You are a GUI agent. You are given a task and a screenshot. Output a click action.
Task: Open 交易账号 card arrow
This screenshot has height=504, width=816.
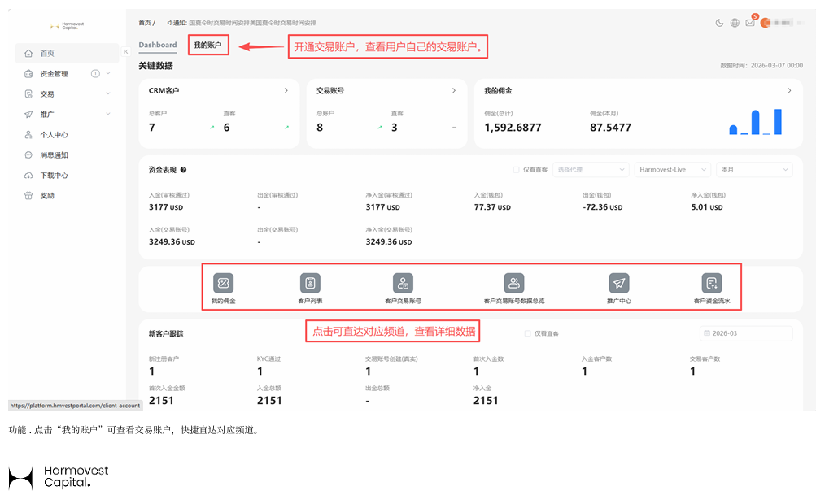[454, 90]
